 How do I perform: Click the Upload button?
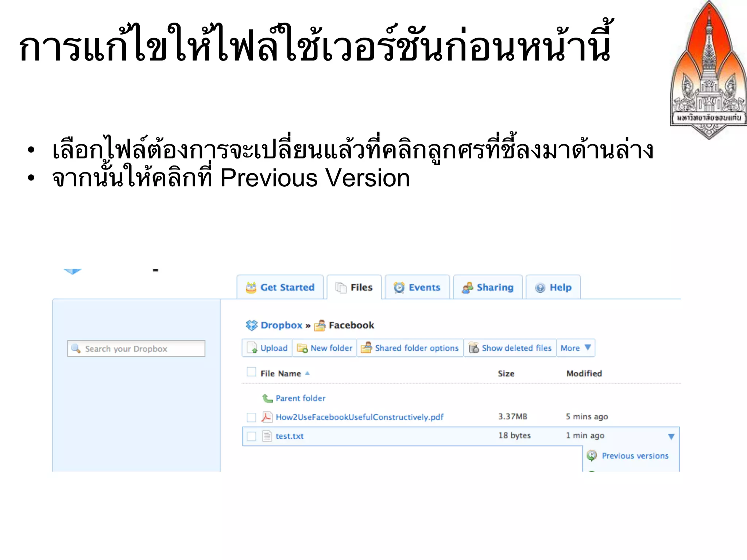[267, 348]
